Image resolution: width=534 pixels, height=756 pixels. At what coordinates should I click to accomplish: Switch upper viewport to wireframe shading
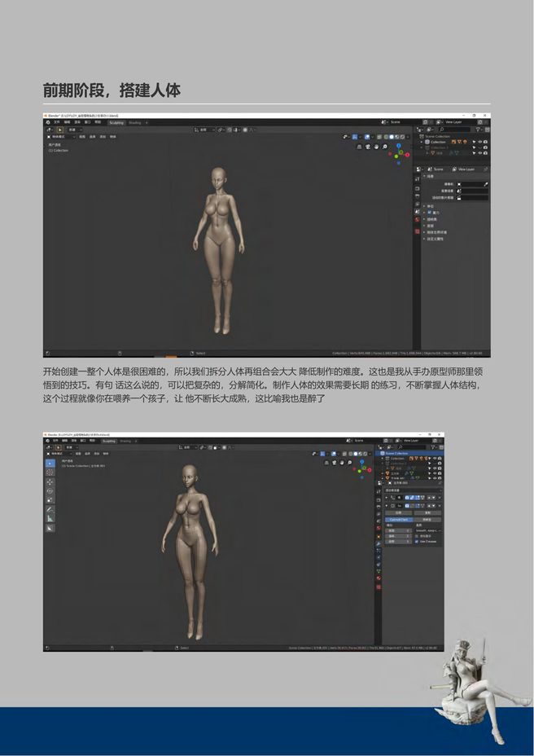386,137
